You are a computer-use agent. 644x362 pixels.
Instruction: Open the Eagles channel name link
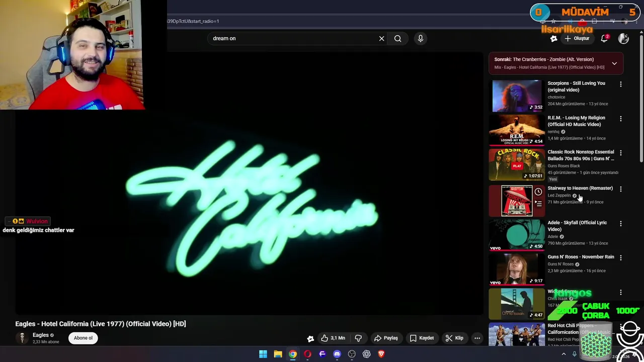coord(41,335)
